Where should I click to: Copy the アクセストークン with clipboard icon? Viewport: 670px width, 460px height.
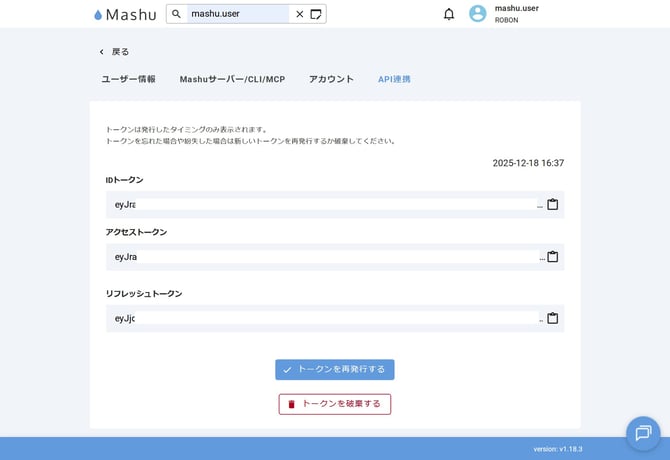point(552,257)
